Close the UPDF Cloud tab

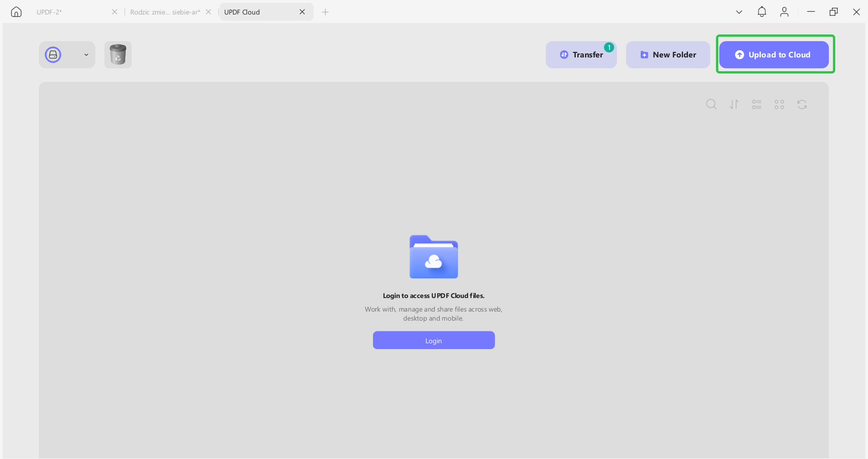pos(302,12)
